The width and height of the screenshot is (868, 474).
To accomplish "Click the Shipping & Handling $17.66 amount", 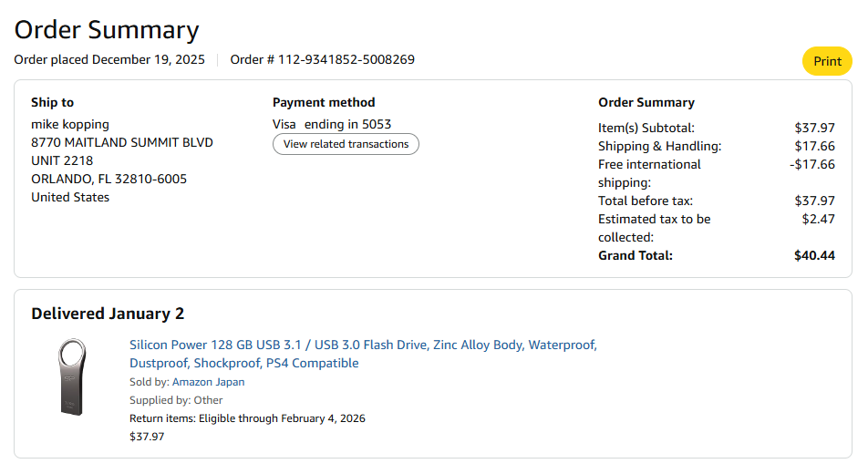I will pyautogui.click(x=814, y=146).
